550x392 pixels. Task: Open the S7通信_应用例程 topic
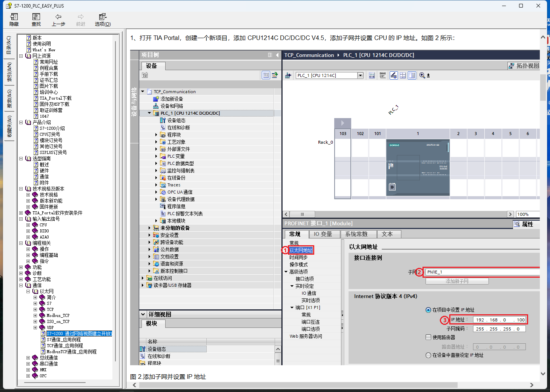click(x=63, y=340)
